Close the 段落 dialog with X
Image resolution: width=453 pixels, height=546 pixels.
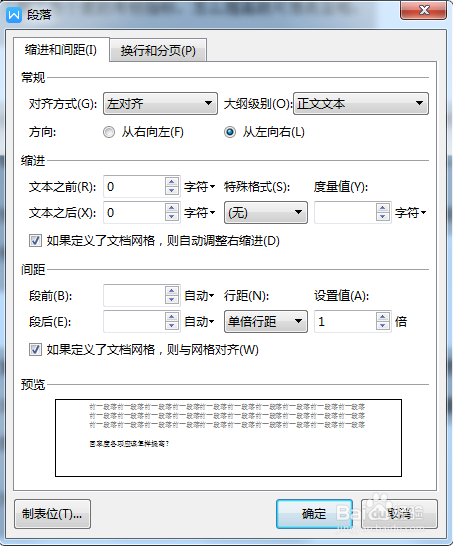[423, 10]
